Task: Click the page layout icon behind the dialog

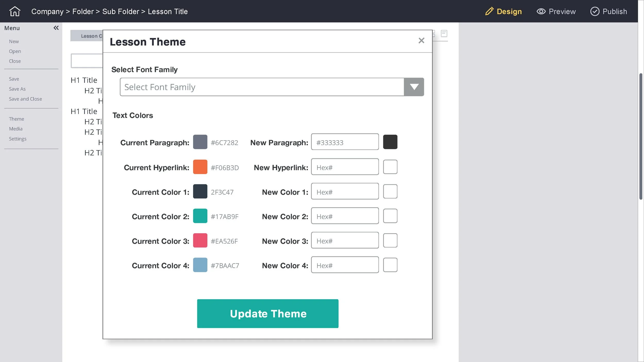Action: coord(444,33)
